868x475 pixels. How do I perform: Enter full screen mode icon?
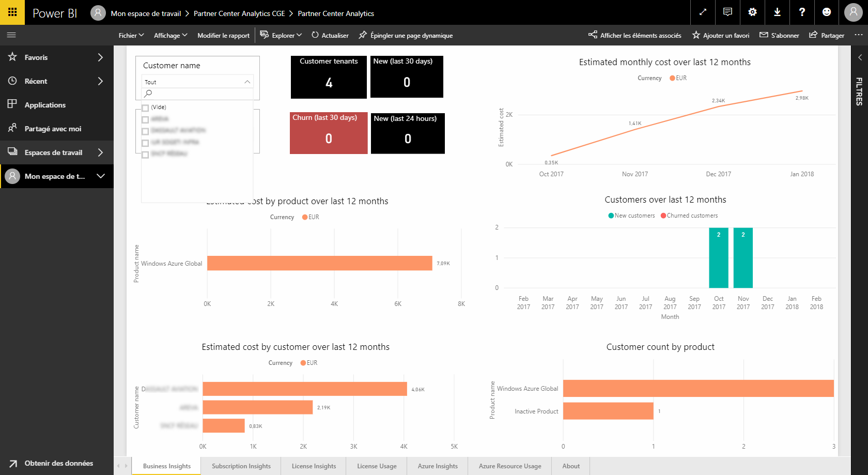pyautogui.click(x=703, y=12)
